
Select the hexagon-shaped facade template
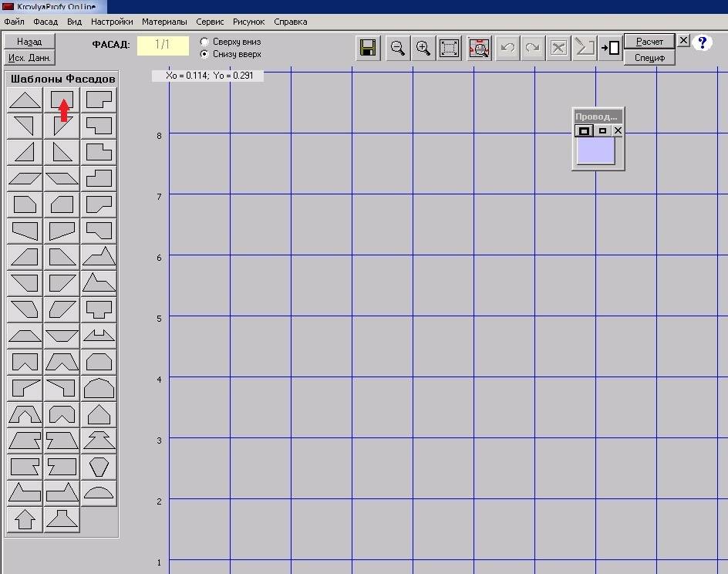pyautogui.click(x=99, y=467)
